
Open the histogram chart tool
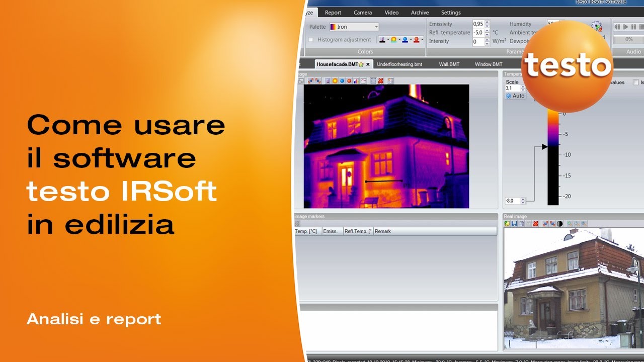356,81
